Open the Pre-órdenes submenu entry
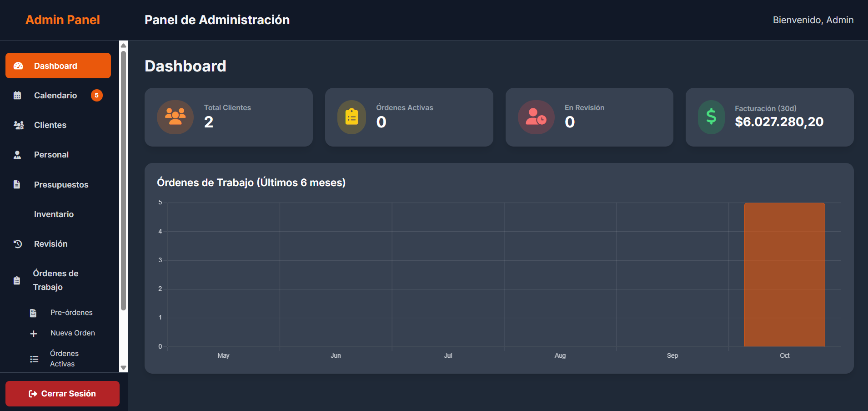This screenshot has width=868, height=411. pos(71,313)
